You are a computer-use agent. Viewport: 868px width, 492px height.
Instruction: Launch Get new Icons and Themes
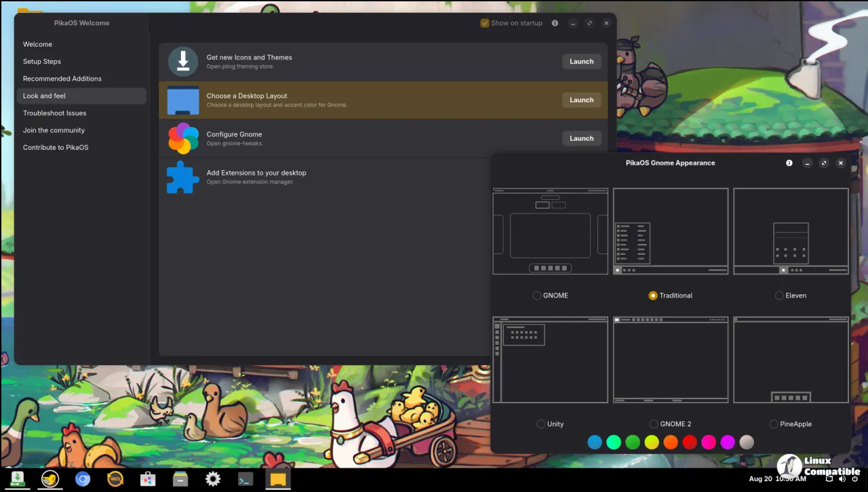tap(582, 62)
